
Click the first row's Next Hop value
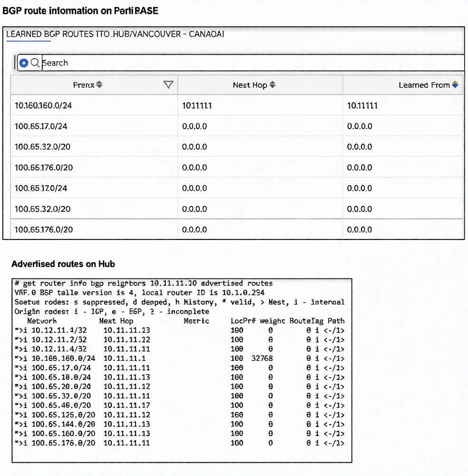(x=197, y=106)
